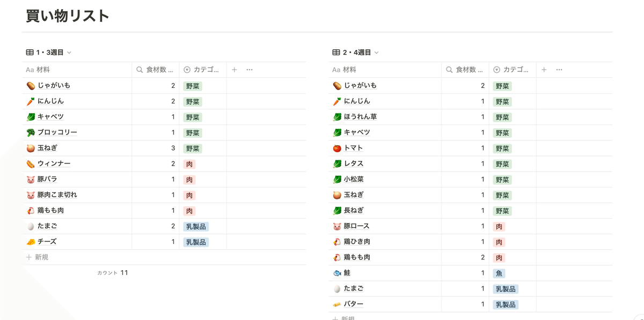The height and width of the screenshot is (320, 644).
Task: Open the 豚肉こま切れ item page
Action: [57, 195]
